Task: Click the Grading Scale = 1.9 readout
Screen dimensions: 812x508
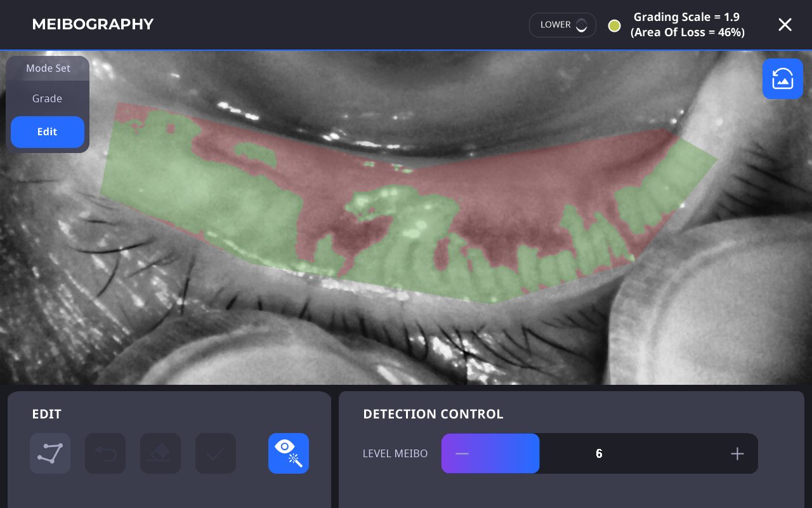Action: pos(687,18)
